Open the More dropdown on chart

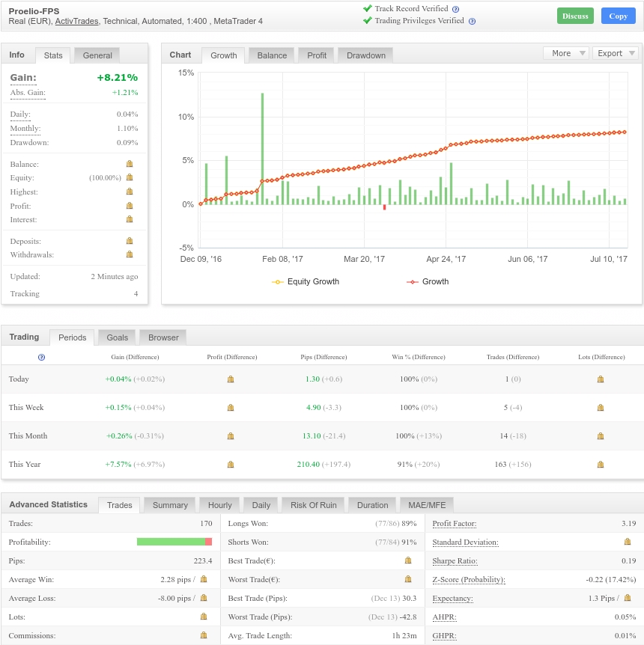pyautogui.click(x=566, y=53)
